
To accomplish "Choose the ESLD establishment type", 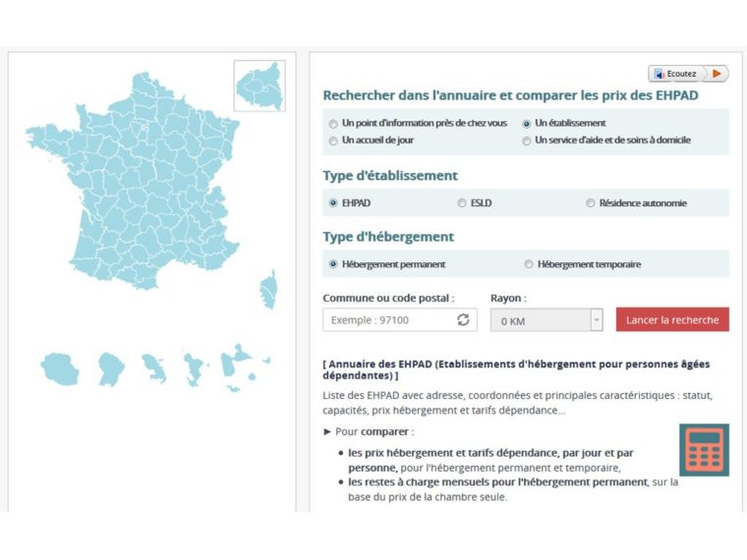I will pyautogui.click(x=462, y=203).
